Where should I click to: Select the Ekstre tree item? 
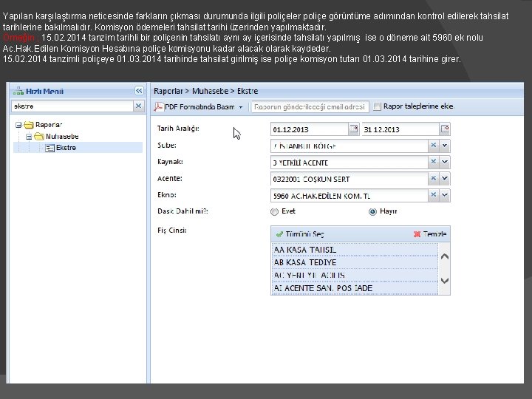[x=78, y=148]
